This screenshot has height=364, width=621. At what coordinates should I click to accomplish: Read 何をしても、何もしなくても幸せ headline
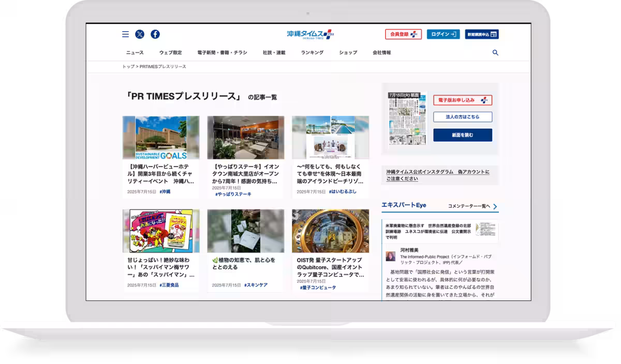(x=331, y=174)
